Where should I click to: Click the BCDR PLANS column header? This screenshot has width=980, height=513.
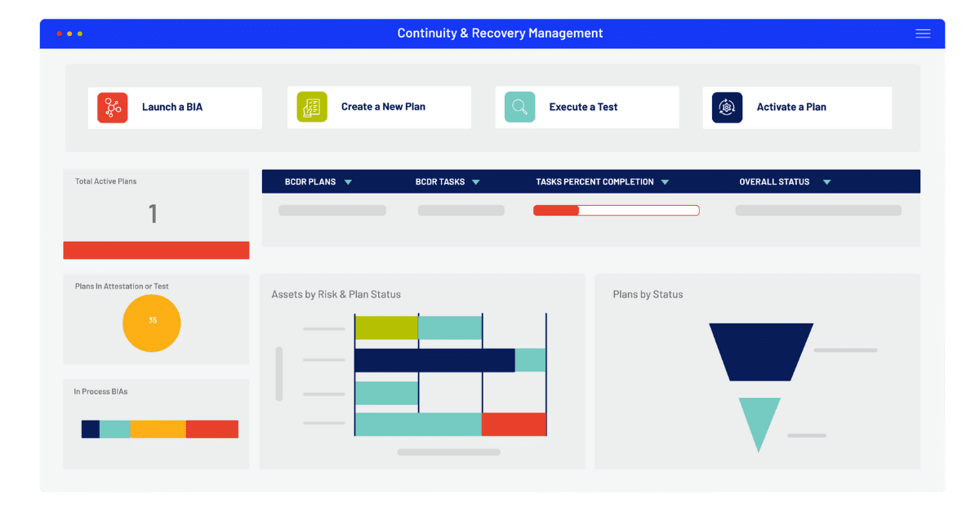coord(310,182)
